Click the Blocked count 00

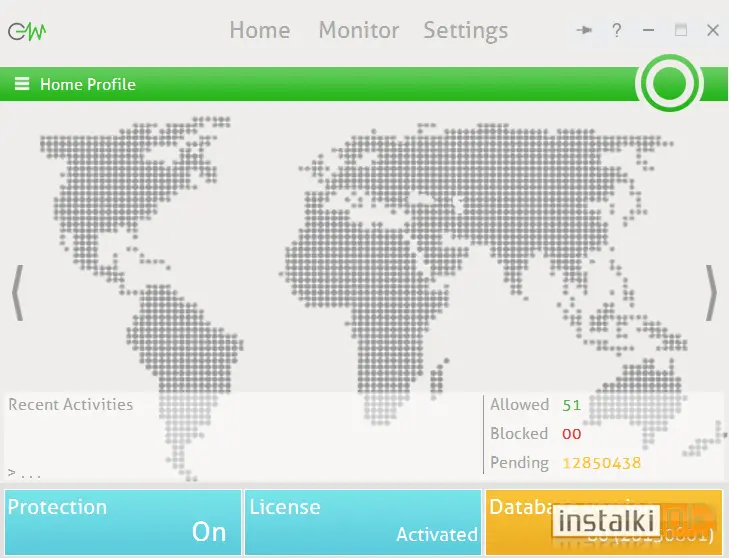[571, 434]
